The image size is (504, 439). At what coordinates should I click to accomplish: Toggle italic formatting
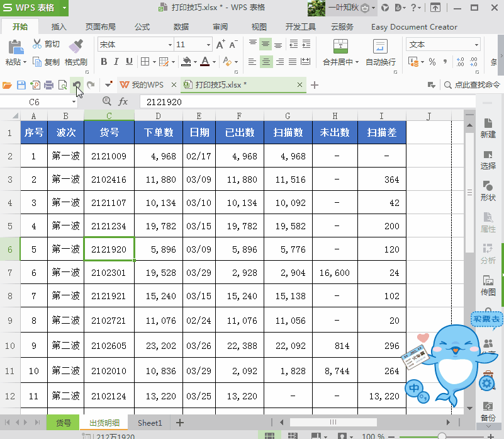pyautogui.click(x=116, y=62)
